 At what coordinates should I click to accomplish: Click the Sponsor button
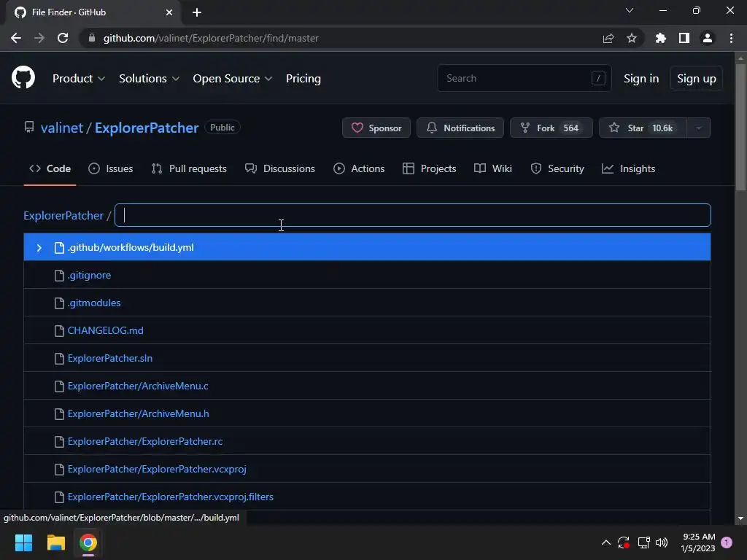pyautogui.click(x=376, y=128)
